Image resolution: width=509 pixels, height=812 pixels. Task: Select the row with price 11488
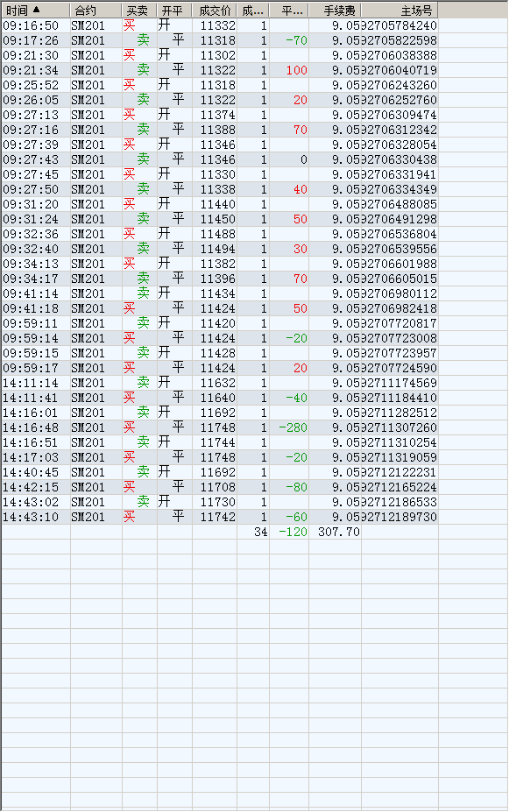tap(220, 234)
